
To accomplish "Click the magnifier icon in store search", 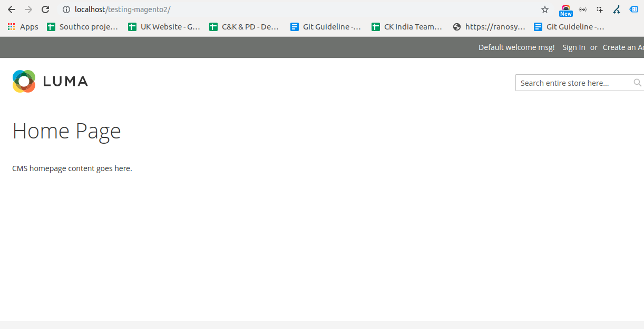I will (637, 83).
